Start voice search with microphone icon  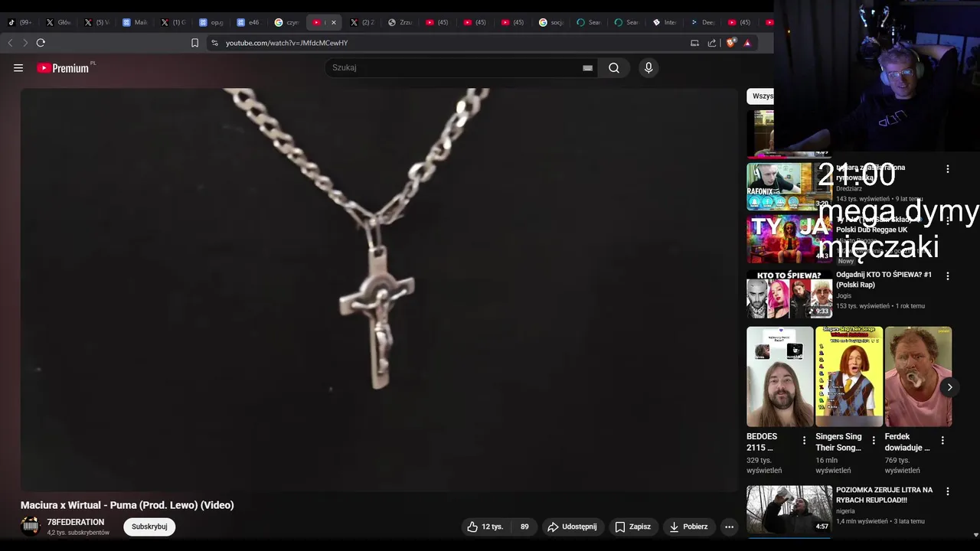(x=648, y=68)
